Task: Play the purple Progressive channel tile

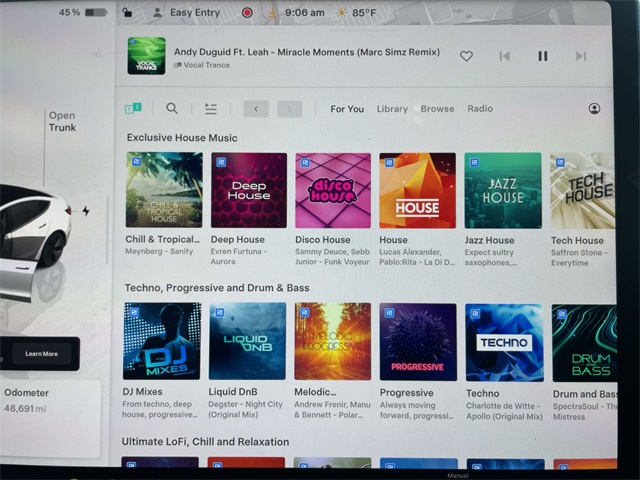Action: [x=418, y=342]
